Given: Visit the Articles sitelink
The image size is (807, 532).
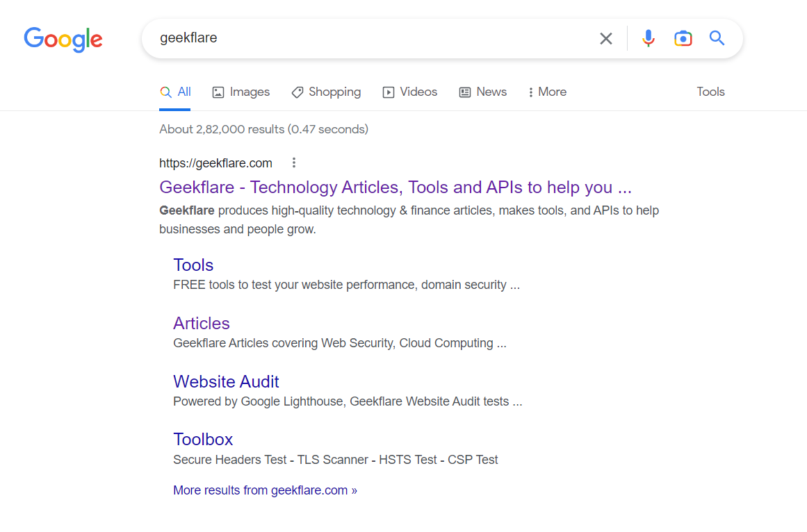Looking at the screenshot, I should click(202, 324).
